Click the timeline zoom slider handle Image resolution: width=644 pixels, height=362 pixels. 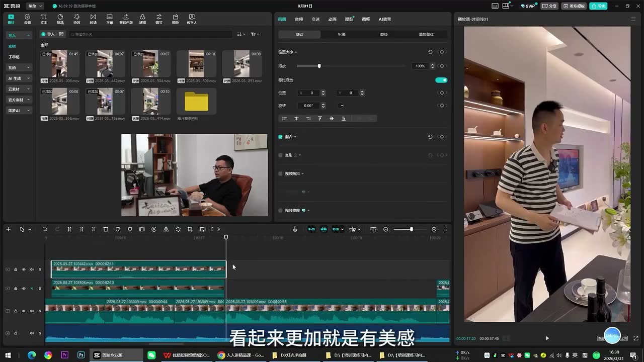411,229
